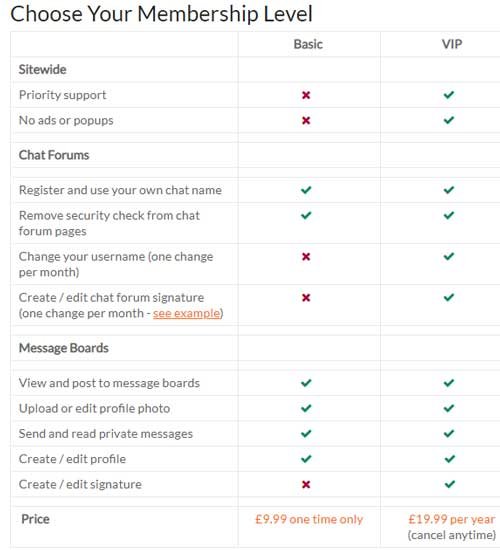Click Basic checkmark for Remove security check
The image size is (500, 550).
coord(306,215)
